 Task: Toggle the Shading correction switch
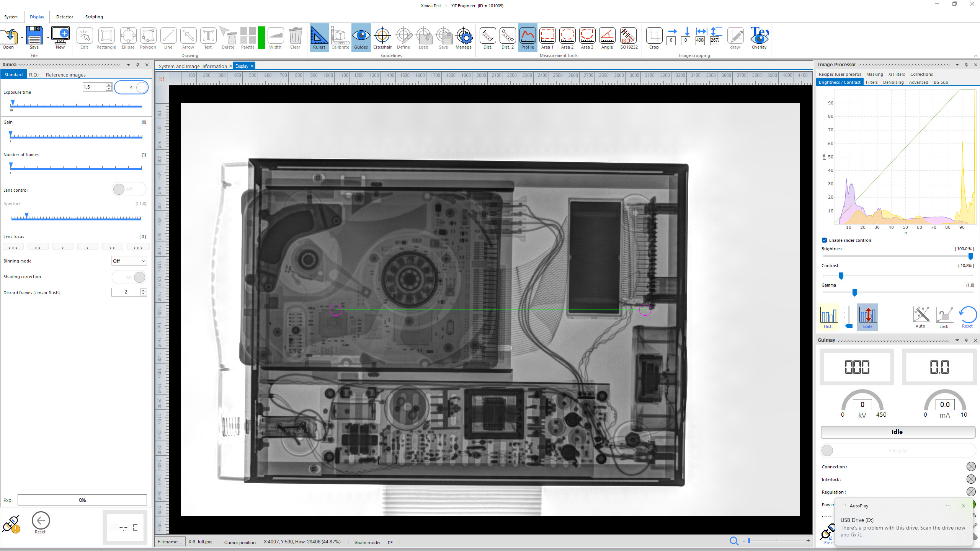pyautogui.click(x=129, y=277)
